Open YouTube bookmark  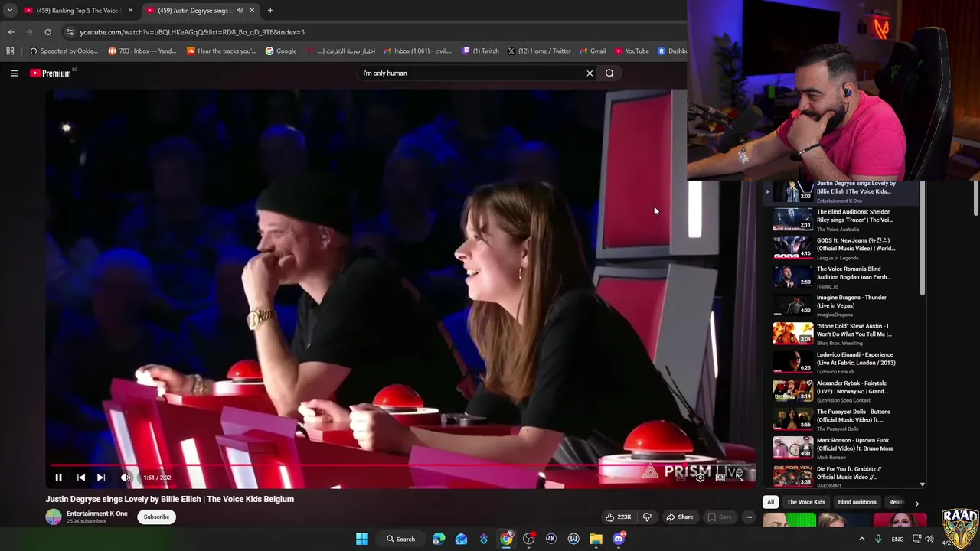click(632, 51)
